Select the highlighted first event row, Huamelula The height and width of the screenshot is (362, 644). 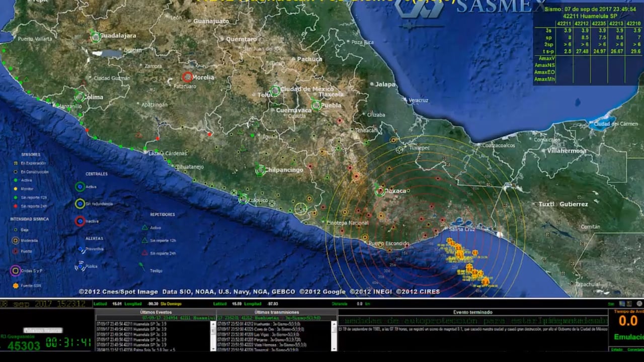click(155, 318)
